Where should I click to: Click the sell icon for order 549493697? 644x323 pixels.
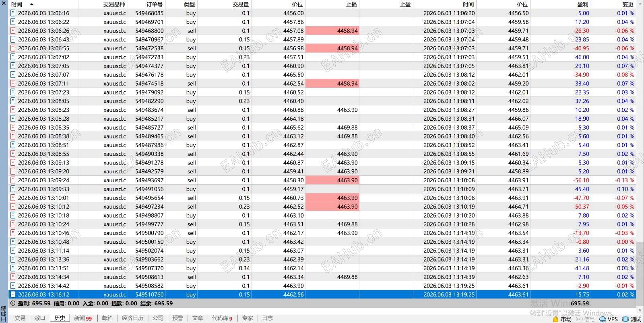12,180
